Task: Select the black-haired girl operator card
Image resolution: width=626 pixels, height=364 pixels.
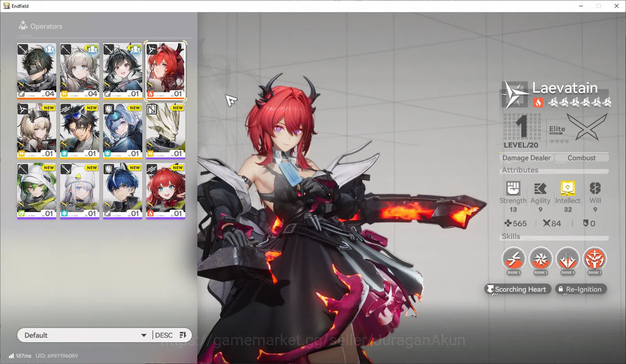Action: (x=123, y=71)
